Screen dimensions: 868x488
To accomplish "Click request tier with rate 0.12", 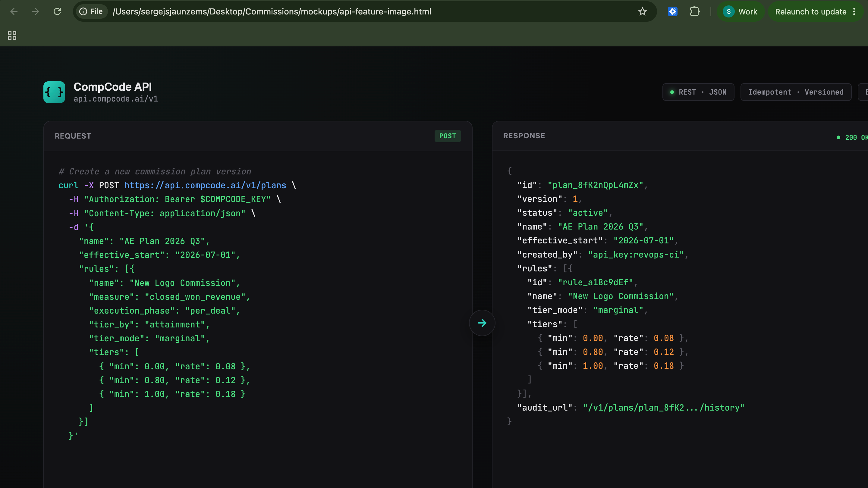I will pos(175,380).
